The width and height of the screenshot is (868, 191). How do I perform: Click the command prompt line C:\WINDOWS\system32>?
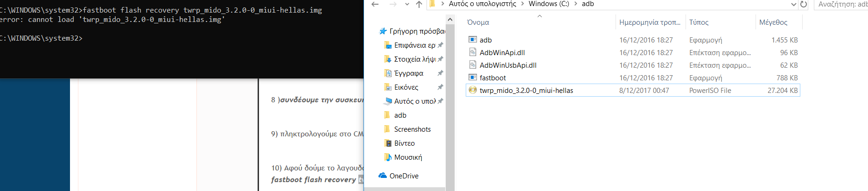click(x=41, y=38)
